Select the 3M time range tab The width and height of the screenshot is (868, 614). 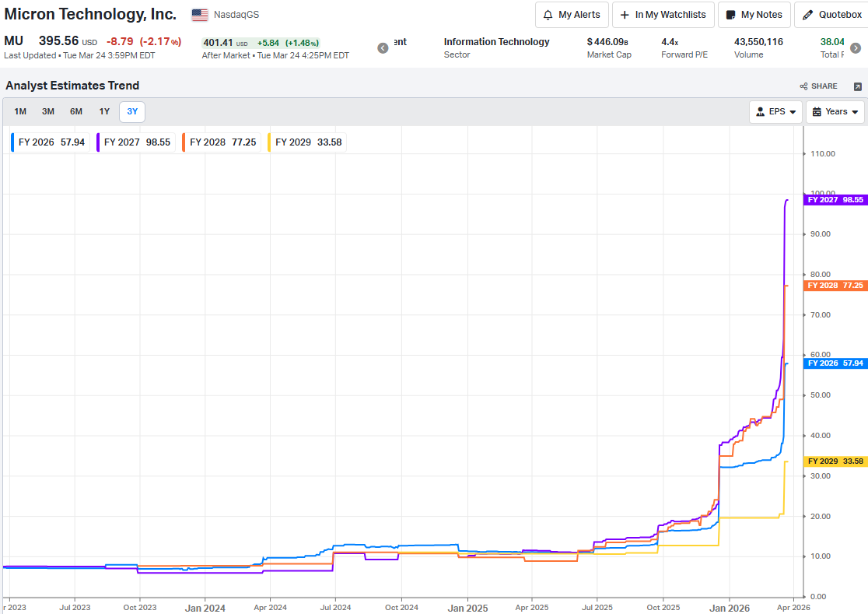click(x=48, y=112)
